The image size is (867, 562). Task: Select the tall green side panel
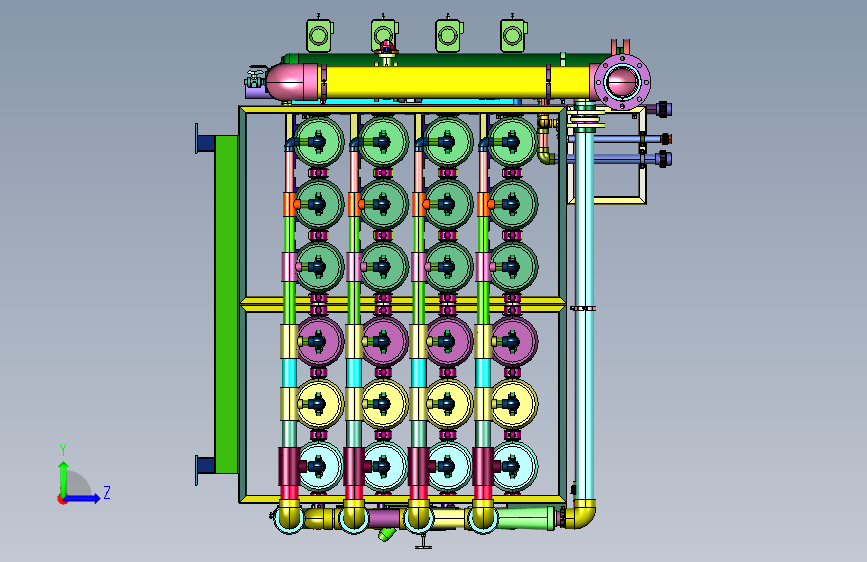(x=226, y=304)
